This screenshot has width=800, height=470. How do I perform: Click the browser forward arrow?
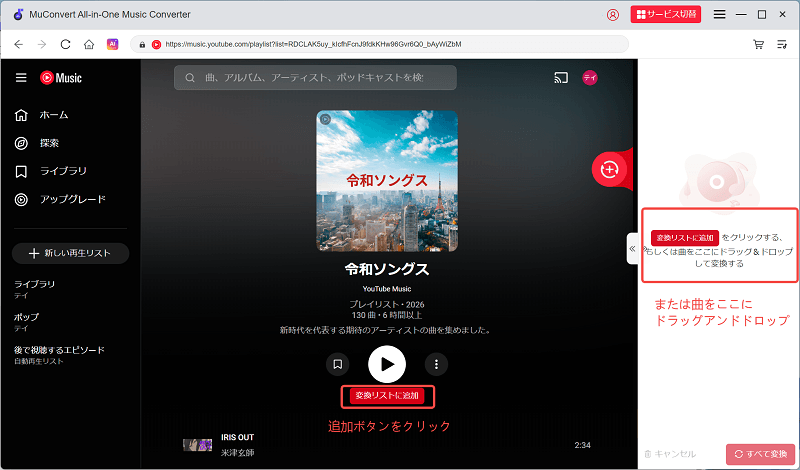(x=42, y=44)
